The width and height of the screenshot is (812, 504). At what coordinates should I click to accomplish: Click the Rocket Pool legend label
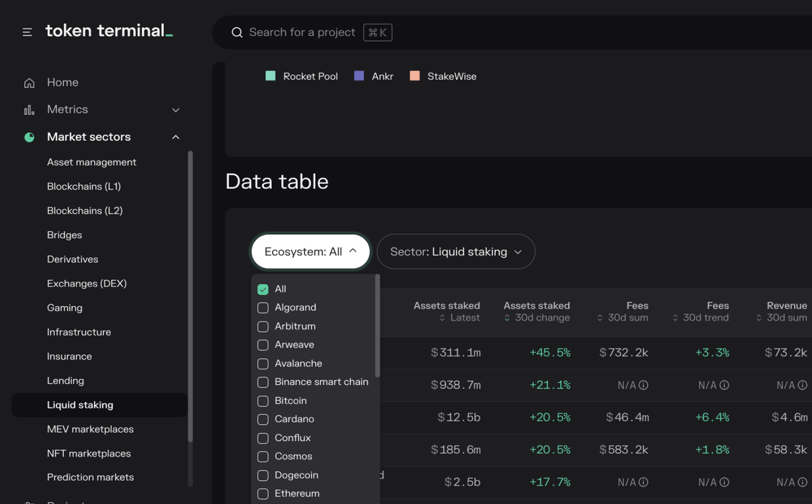[x=311, y=76]
